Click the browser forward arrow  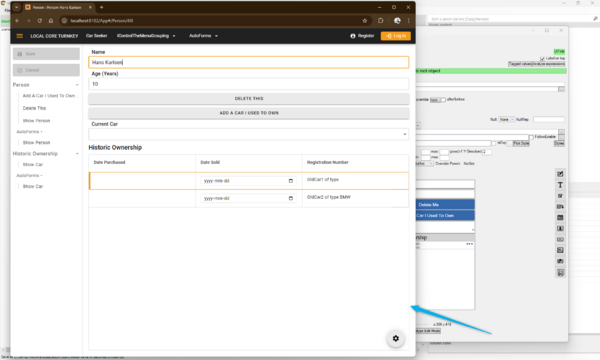point(28,21)
